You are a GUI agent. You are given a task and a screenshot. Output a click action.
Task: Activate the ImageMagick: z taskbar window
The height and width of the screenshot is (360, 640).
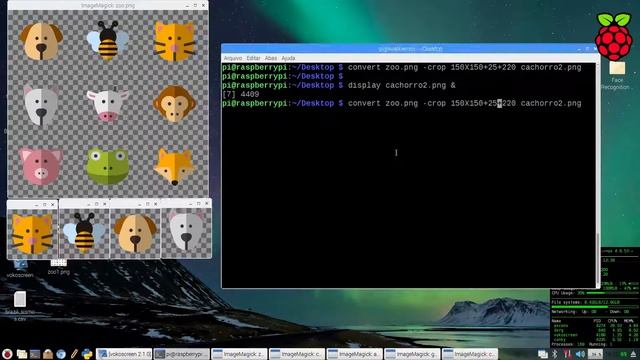pos(240,354)
